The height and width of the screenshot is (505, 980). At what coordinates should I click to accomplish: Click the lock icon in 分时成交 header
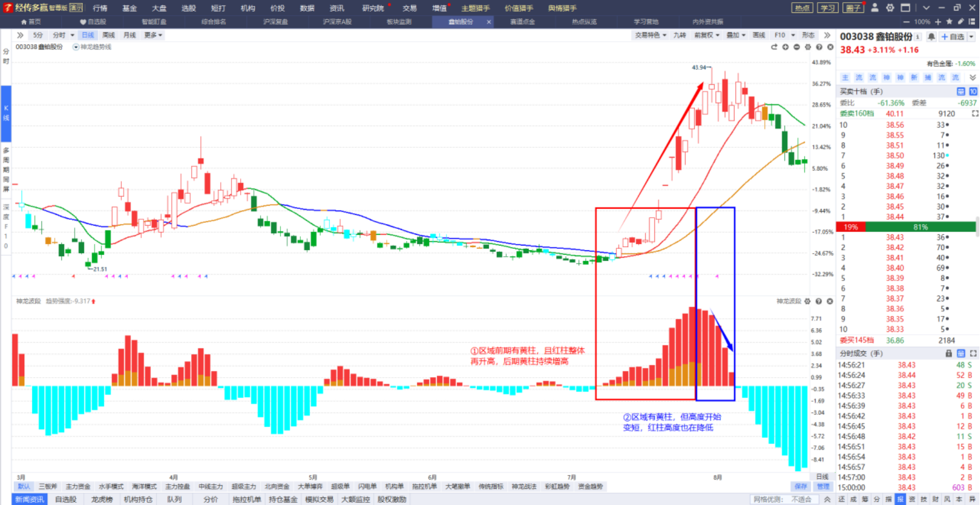coord(949,353)
